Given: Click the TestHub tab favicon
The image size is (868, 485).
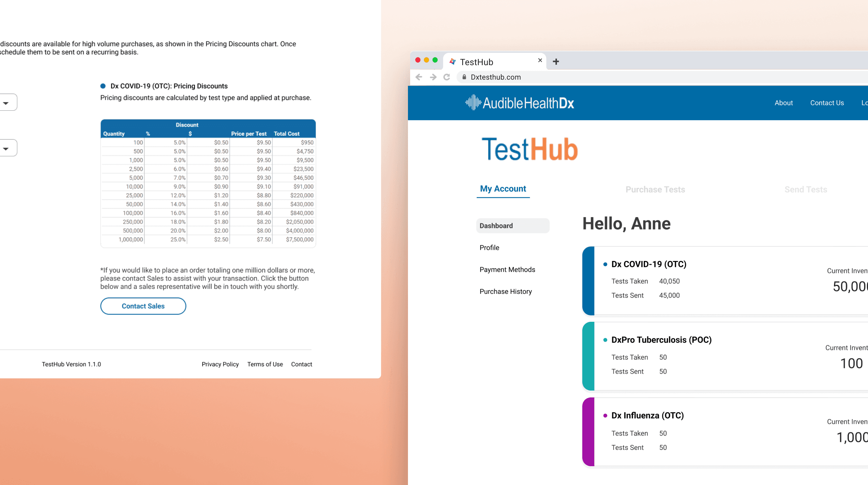Looking at the screenshot, I should [x=452, y=62].
